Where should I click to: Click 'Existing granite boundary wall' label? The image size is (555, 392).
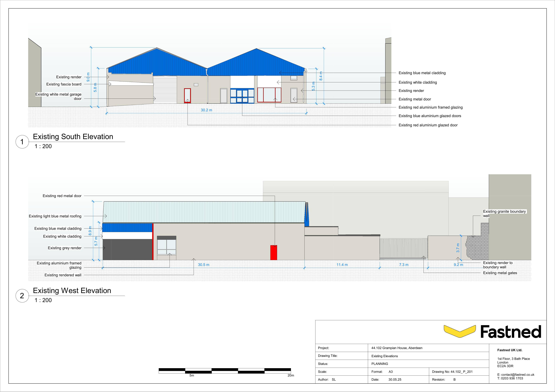coord(504,213)
